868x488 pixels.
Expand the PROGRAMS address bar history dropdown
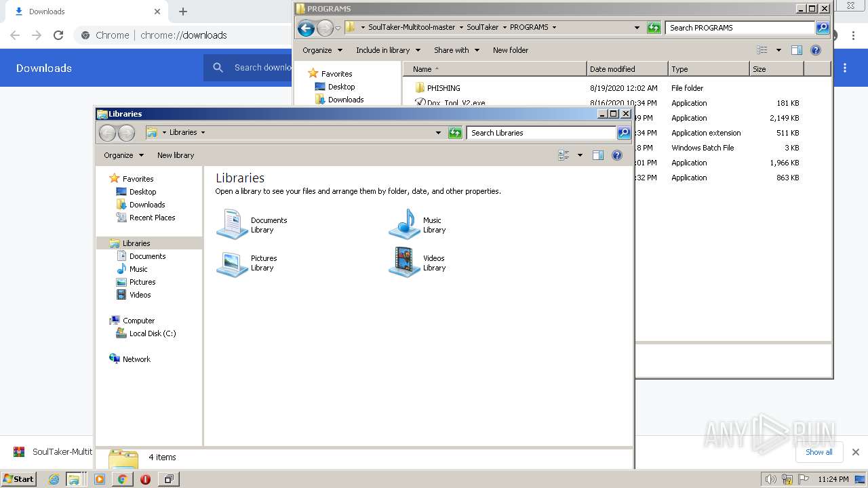pyautogui.click(x=637, y=28)
